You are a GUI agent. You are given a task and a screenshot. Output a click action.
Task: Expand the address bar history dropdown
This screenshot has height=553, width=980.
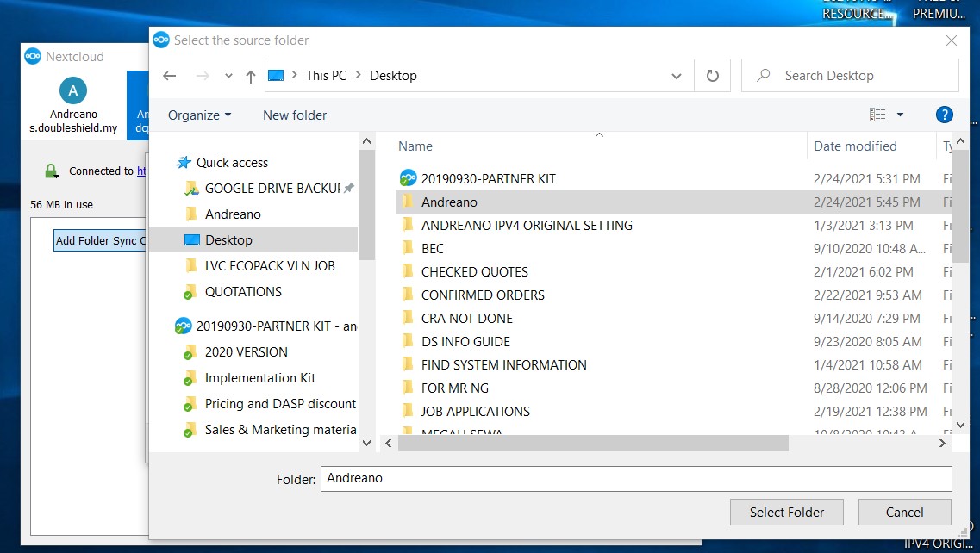coord(677,76)
